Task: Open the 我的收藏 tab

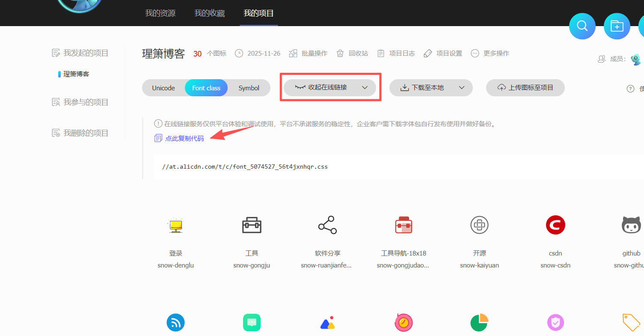Action: pyautogui.click(x=209, y=13)
